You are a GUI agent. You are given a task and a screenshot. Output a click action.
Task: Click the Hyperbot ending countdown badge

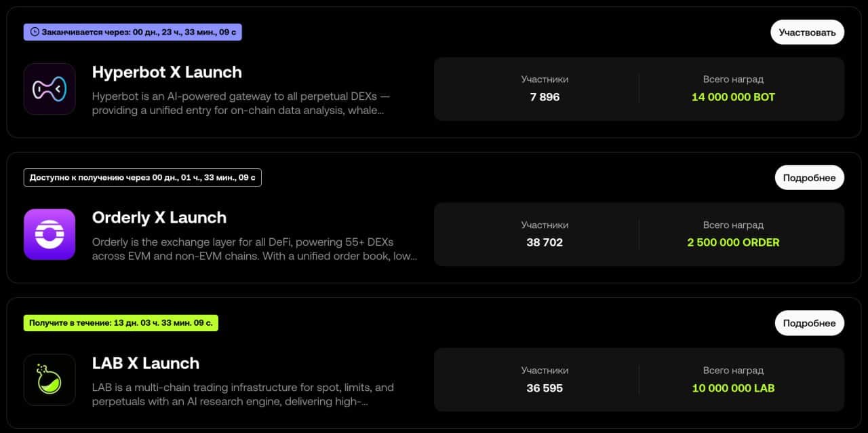(133, 32)
